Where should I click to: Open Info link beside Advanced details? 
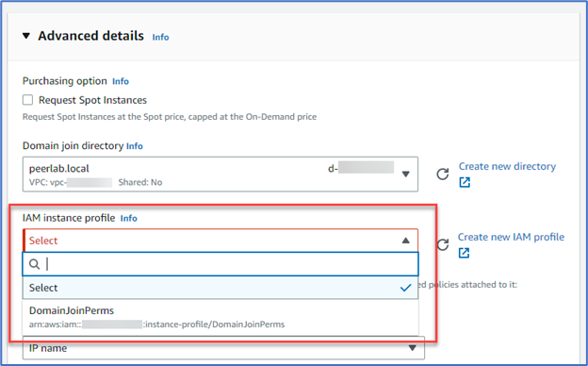pyautogui.click(x=160, y=37)
